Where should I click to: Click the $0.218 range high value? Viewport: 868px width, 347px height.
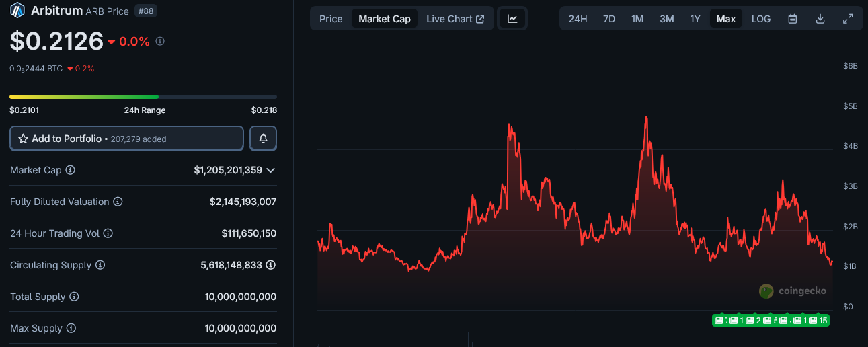pos(264,110)
